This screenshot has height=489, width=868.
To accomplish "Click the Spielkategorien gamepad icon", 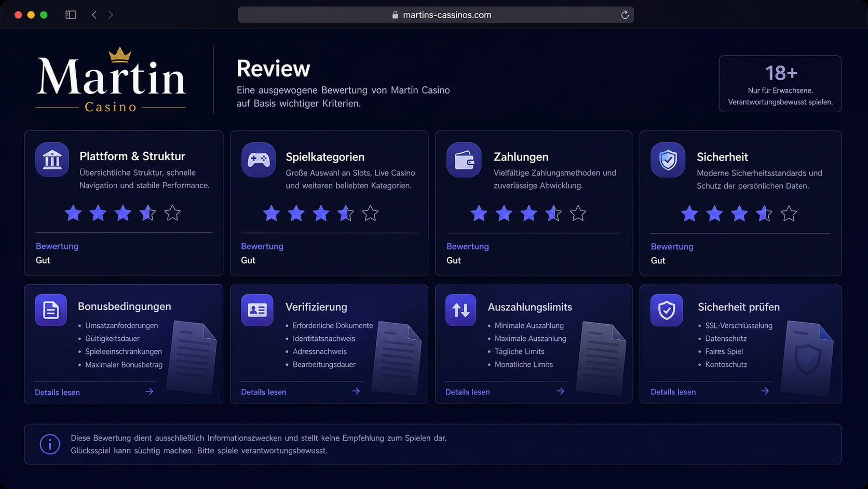I will [259, 160].
